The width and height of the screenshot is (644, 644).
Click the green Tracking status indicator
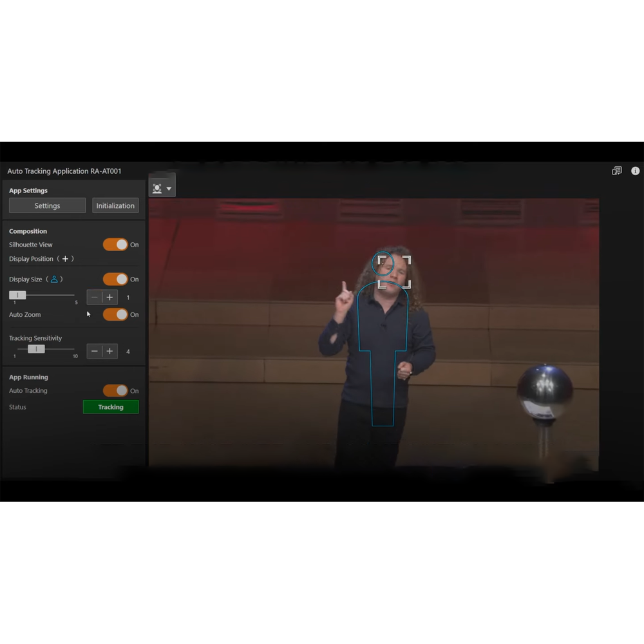click(111, 407)
